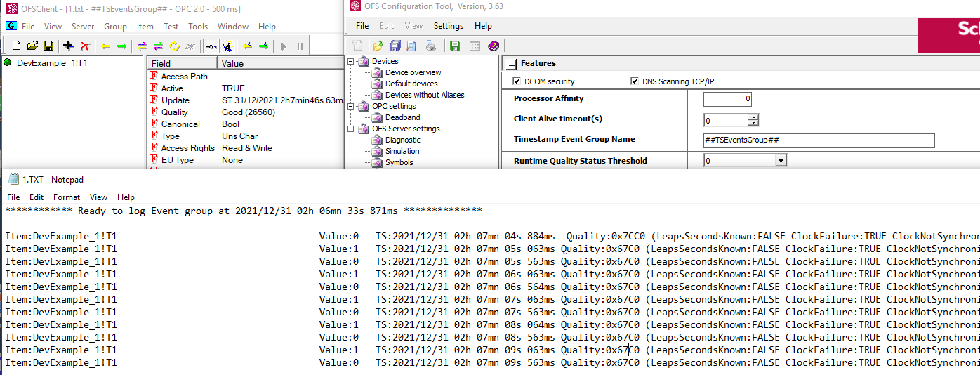Click the purple-green double arrow icon
The height and width of the screenshot is (375, 980).
click(x=158, y=46)
